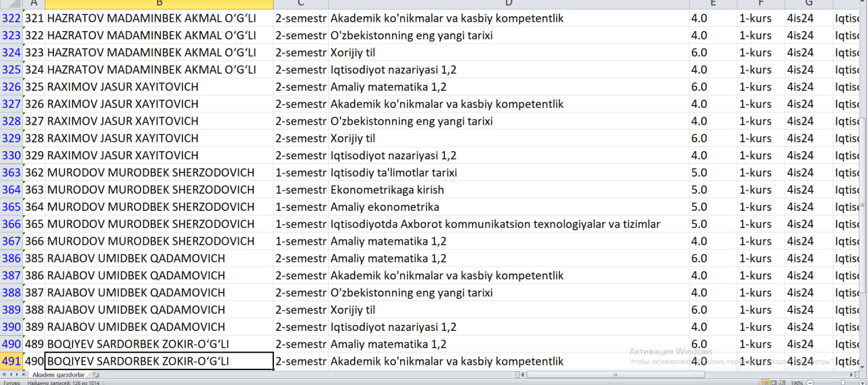Select 'Amaliy matematika 1,2' in row 367
The width and height of the screenshot is (868, 385).
[x=509, y=241]
